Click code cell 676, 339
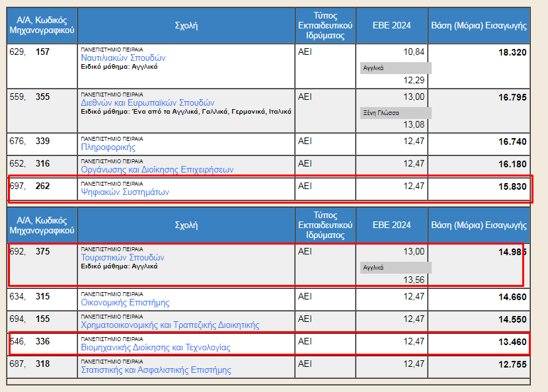The width and height of the screenshot is (548, 392). click(42, 144)
